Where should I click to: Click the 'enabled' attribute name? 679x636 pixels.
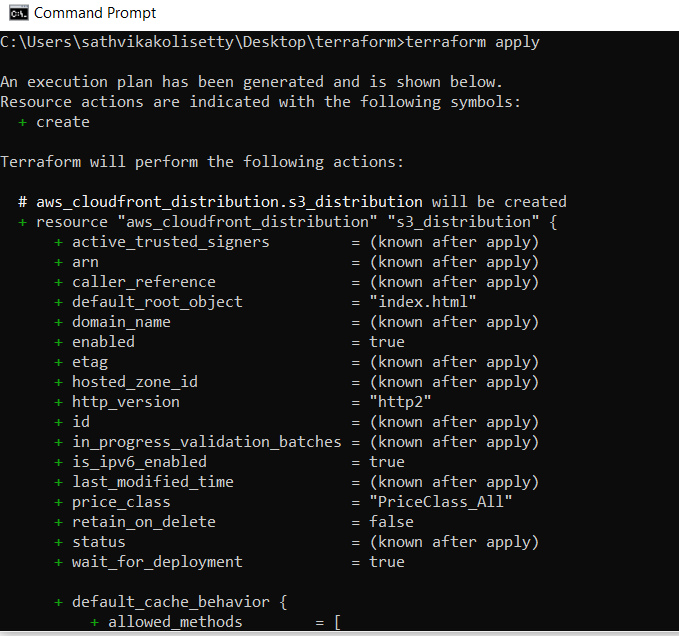point(103,342)
